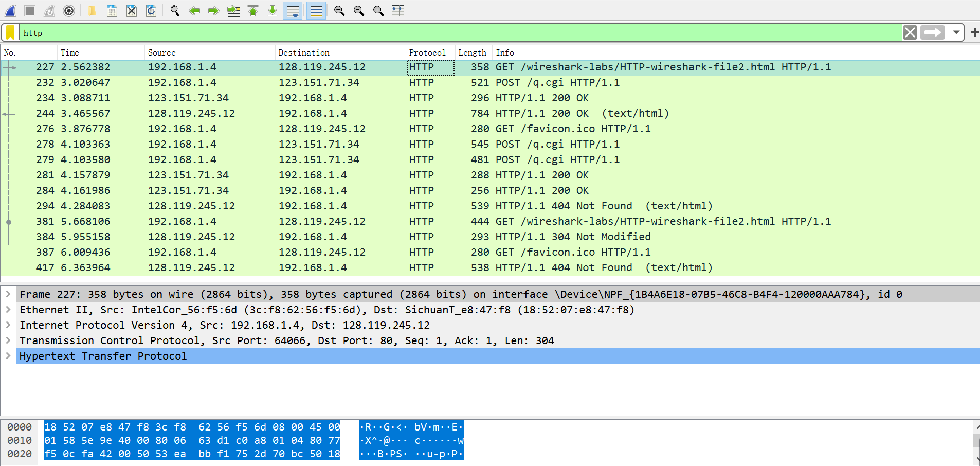
Task: Go back in packet history
Action: click(x=194, y=10)
